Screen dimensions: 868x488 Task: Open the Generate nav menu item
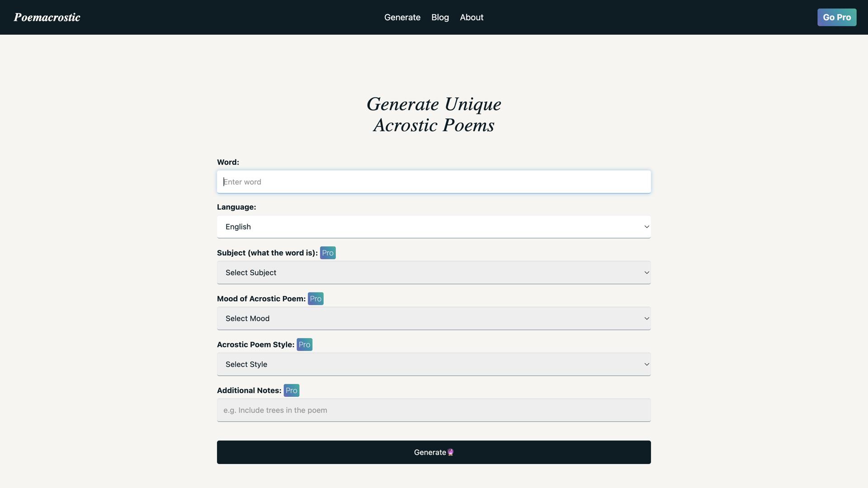coord(402,17)
